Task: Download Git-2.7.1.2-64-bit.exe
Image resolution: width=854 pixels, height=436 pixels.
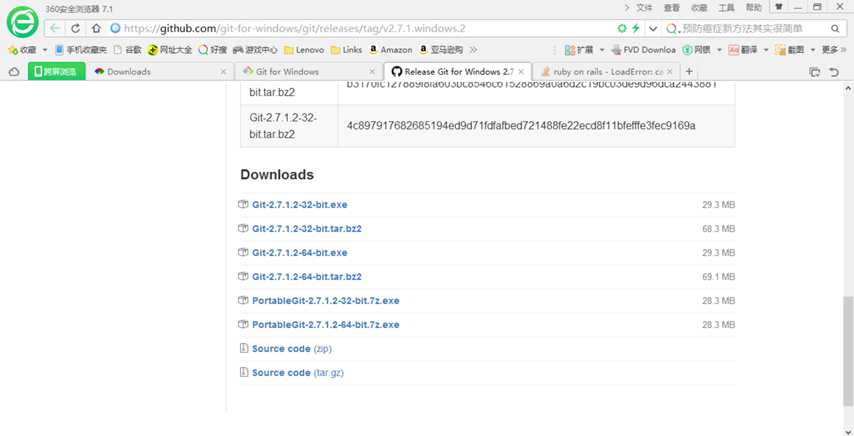Action: [300, 253]
